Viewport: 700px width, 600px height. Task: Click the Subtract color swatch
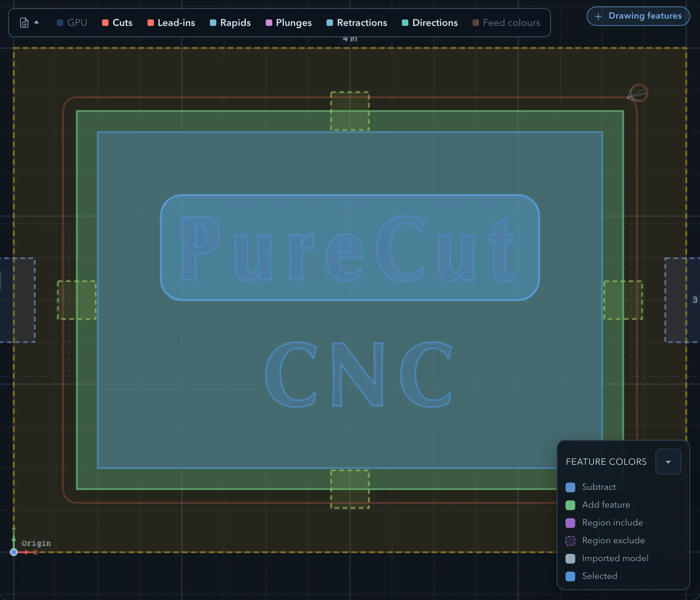[x=570, y=487]
